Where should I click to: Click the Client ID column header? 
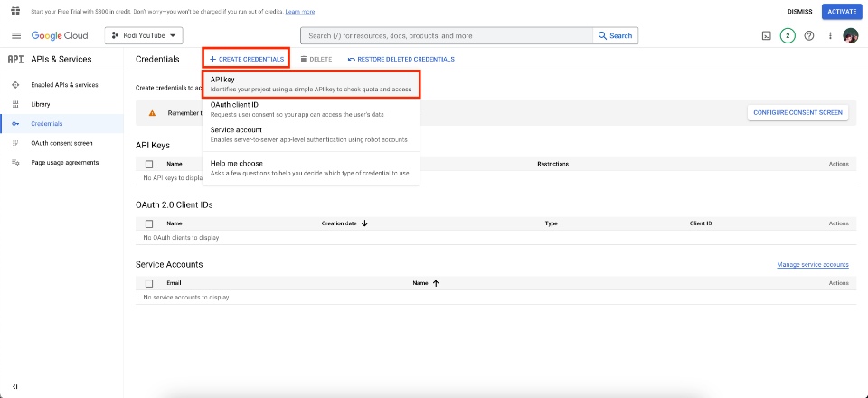coord(701,223)
